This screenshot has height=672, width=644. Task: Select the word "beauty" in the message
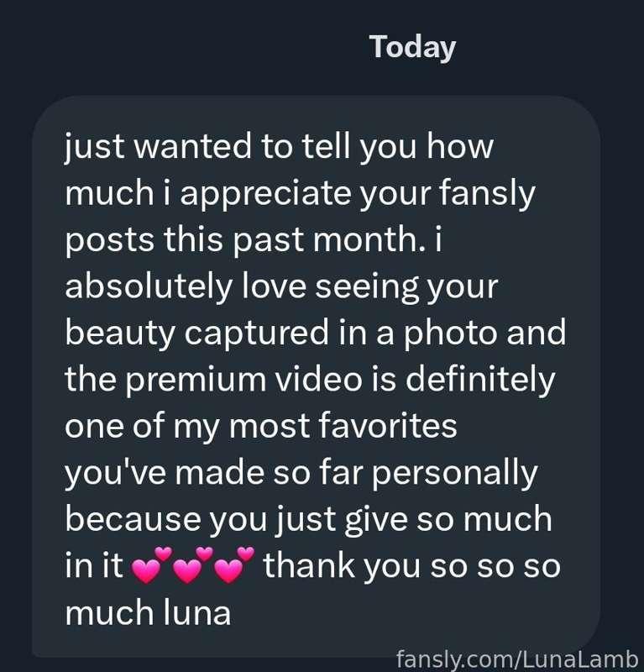tap(120, 333)
